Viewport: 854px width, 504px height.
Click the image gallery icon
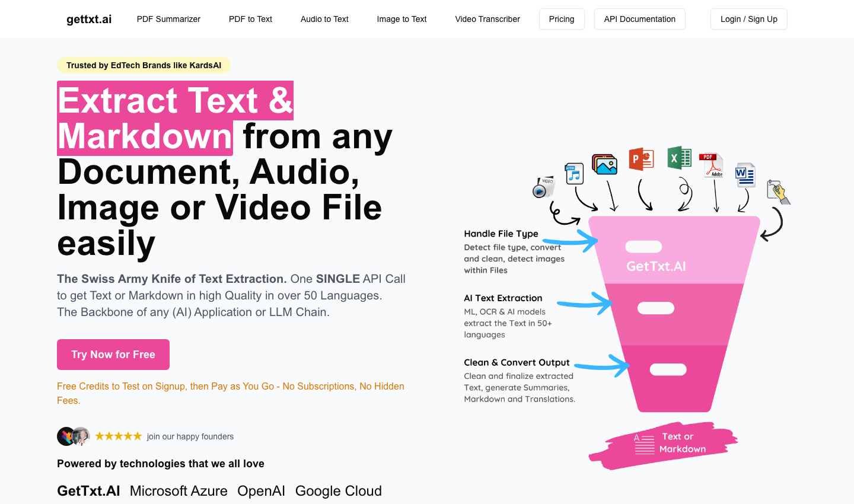[605, 164]
